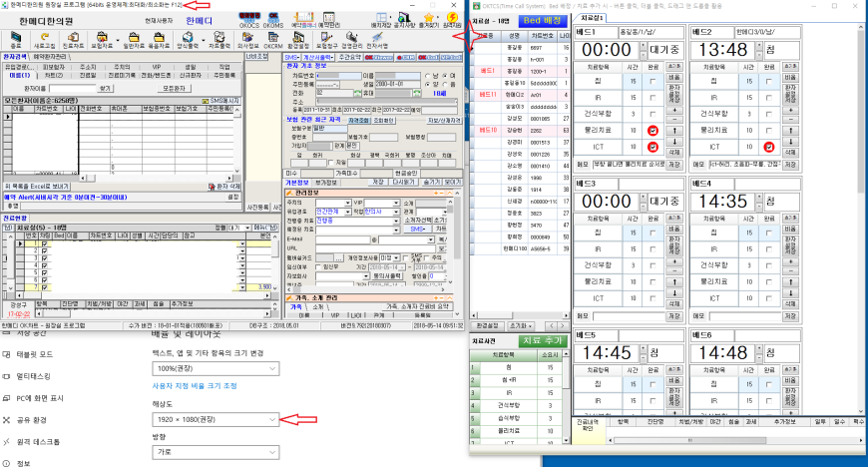The height and width of the screenshot is (467, 868).
Task: Click the OKTCS bed panel vertical scrollbar
Action: pos(861,219)
